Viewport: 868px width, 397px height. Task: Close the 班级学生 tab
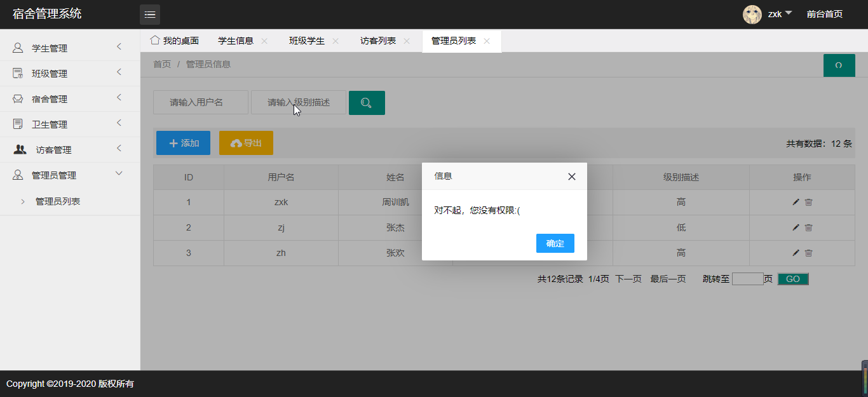(336, 41)
